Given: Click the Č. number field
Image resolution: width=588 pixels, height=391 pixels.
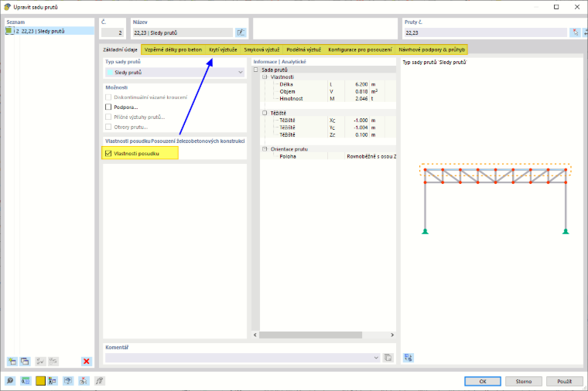Looking at the screenshot, I should point(112,32).
